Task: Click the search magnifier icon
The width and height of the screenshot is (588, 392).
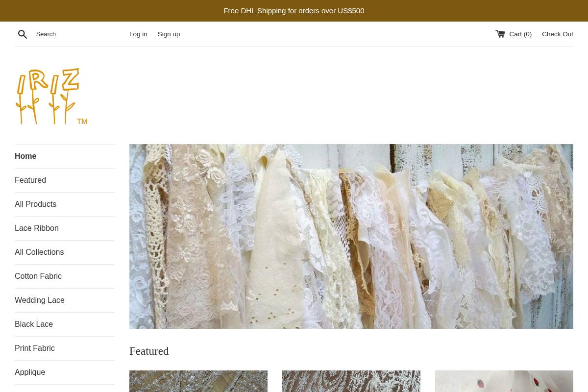Action: pos(23,34)
